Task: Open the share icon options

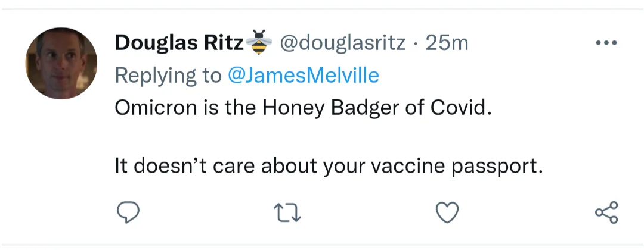Action: coord(607,212)
